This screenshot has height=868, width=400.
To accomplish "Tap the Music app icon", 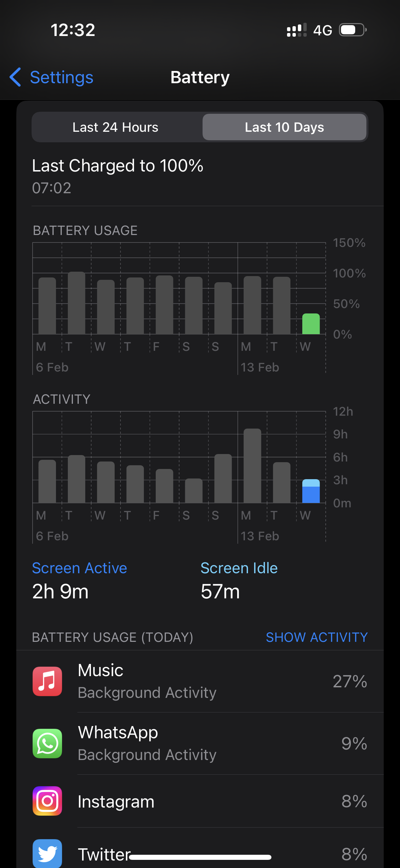I will (x=47, y=681).
